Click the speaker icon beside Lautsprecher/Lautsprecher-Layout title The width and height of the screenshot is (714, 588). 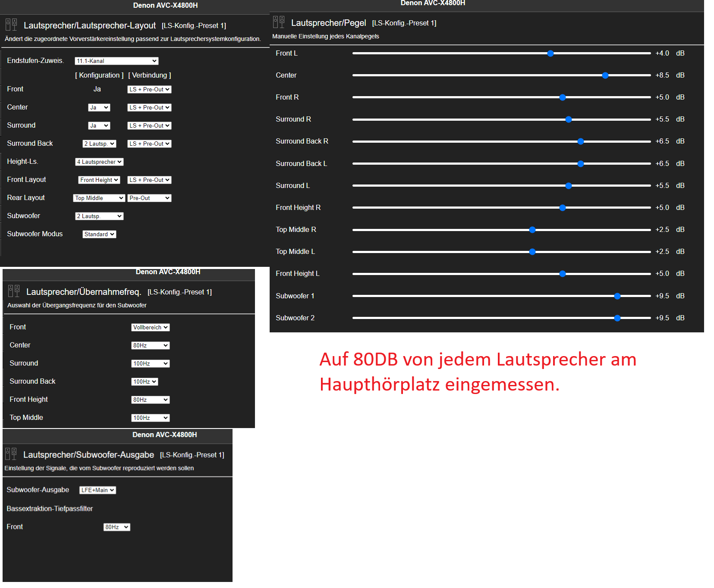click(11, 25)
